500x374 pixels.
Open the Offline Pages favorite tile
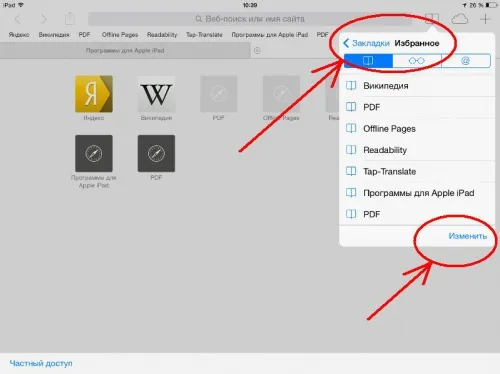click(x=281, y=94)
